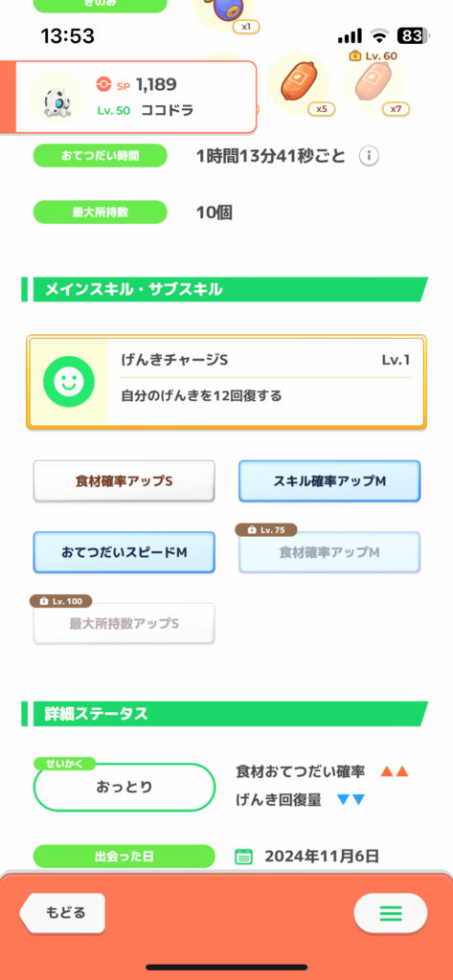Tap the sausage ingredient with x5 badge

coord(299,84)
